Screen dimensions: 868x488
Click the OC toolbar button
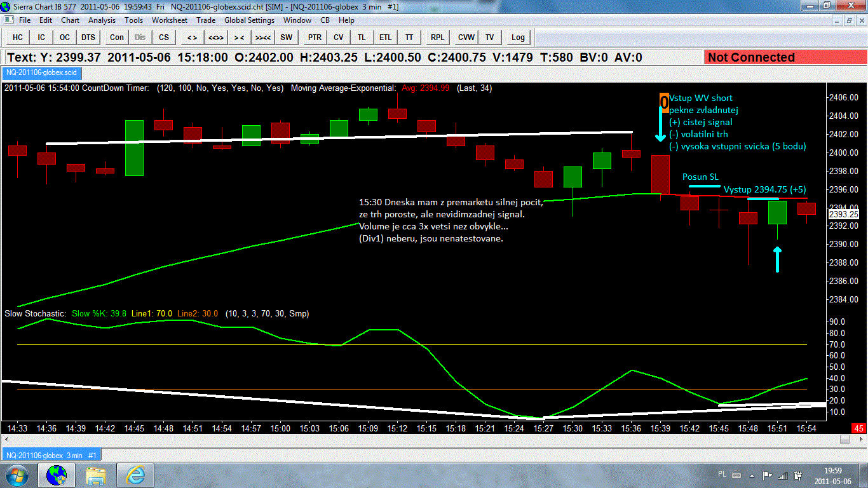pos(65,37)
